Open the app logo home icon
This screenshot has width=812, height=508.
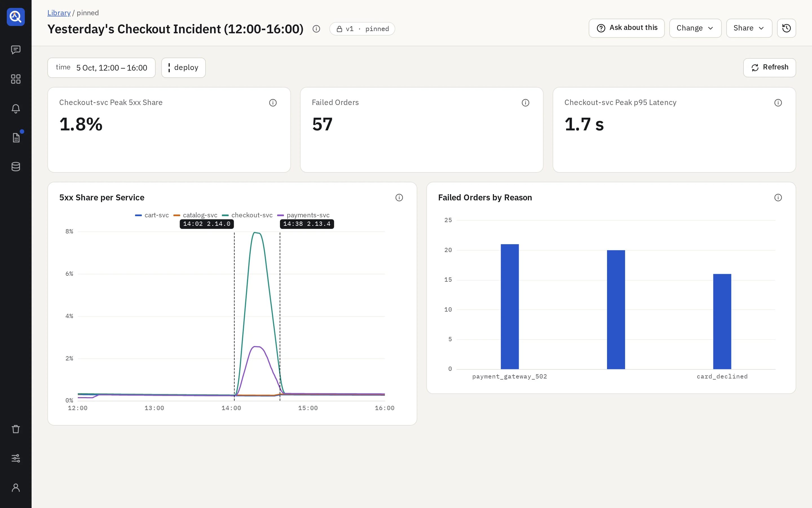click(x=16, y=17)
